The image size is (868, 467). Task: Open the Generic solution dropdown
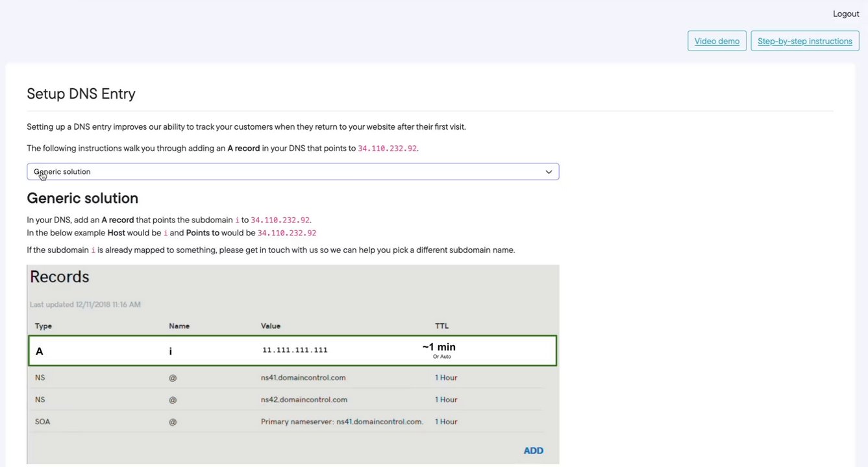(x=292, y=172)
